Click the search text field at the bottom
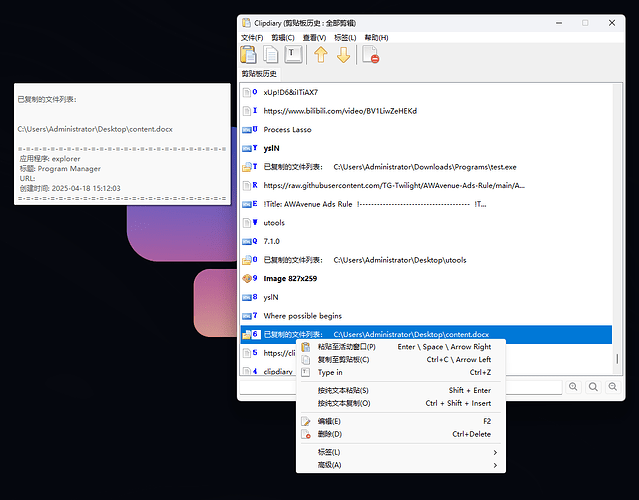Image resolution: width=639 pixels, height=500 pixels. point(401,387)
